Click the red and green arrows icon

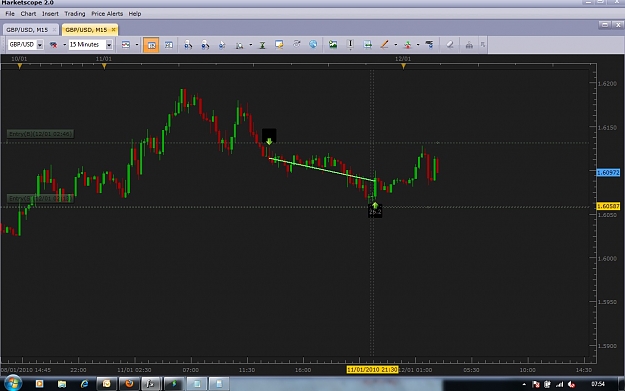tap(407, 45)
